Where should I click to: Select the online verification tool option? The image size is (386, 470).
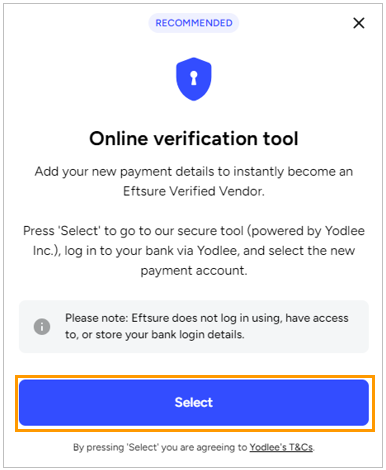tap(194, 402)
